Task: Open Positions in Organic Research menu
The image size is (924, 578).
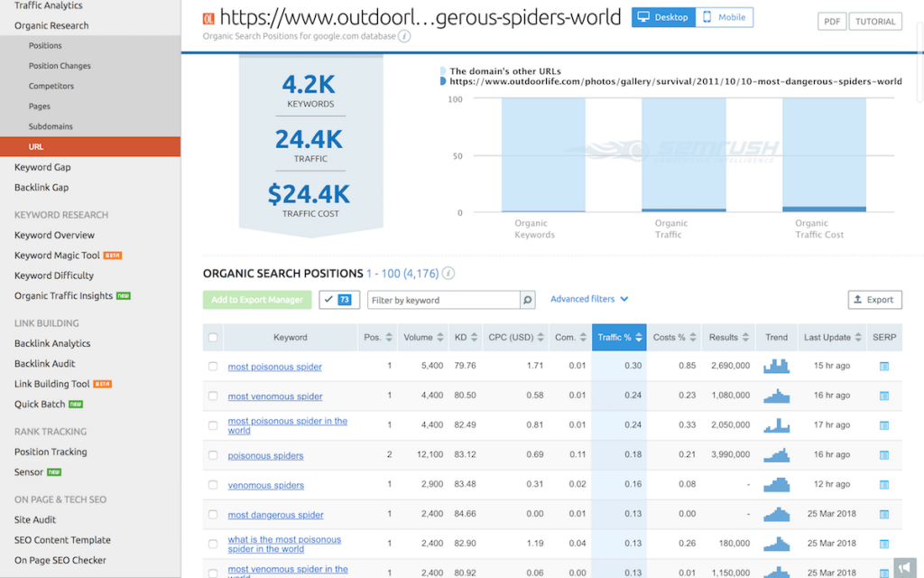Action: (x=45, y=45)
